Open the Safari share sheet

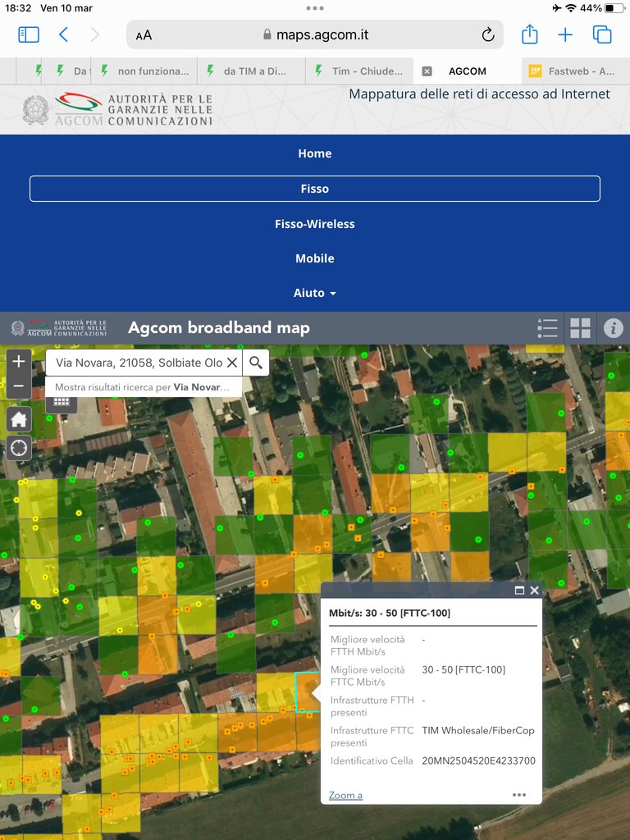[529, 34]
